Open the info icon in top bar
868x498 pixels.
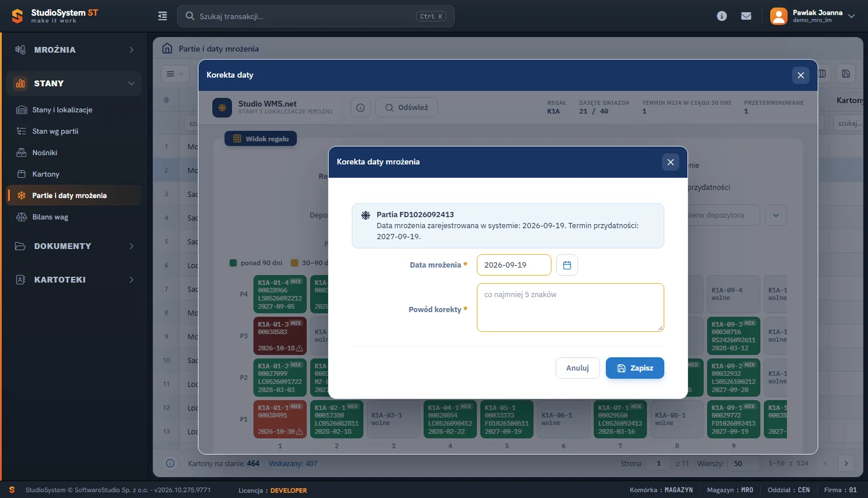click(722, 16)
